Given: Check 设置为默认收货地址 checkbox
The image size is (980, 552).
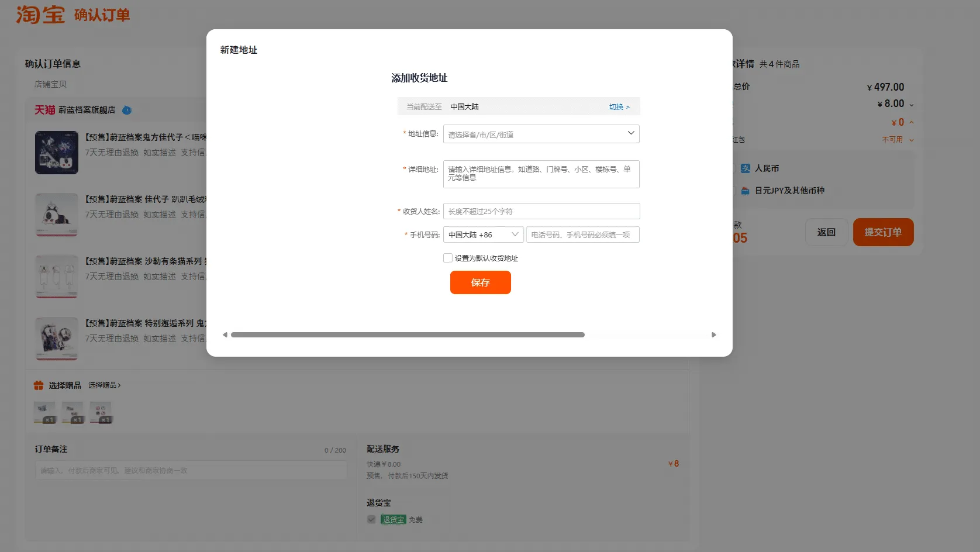Looking at the screenshot, I should coord(448,258).
